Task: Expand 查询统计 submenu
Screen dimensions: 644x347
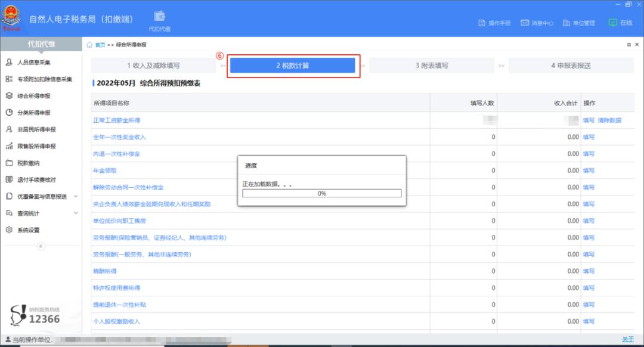Action: [x=75, y=213]
